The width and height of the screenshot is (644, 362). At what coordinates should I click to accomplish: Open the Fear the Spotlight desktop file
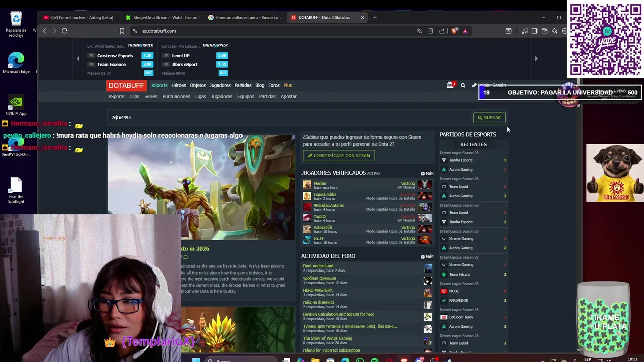tap(16, 191)
